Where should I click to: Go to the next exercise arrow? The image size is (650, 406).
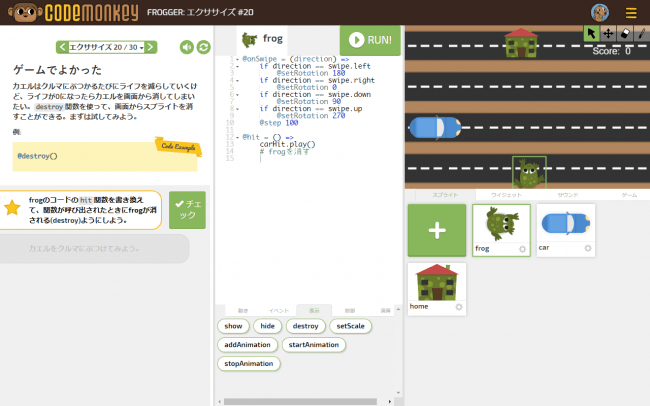tap(150, 47)
